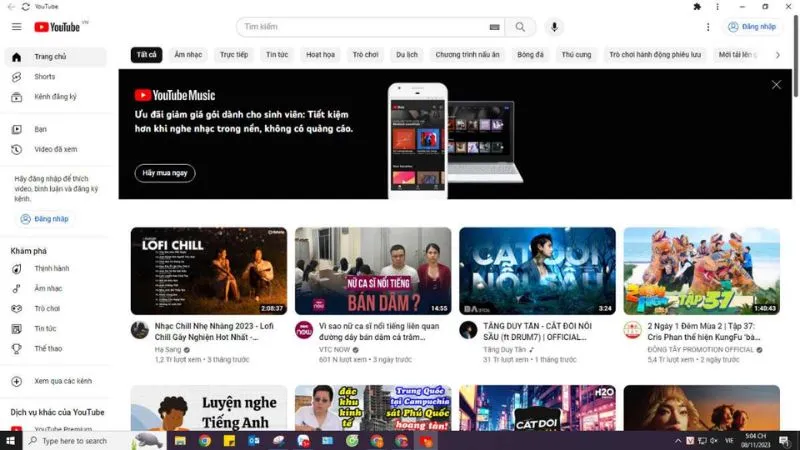Show hidden system tray icons

678,441
